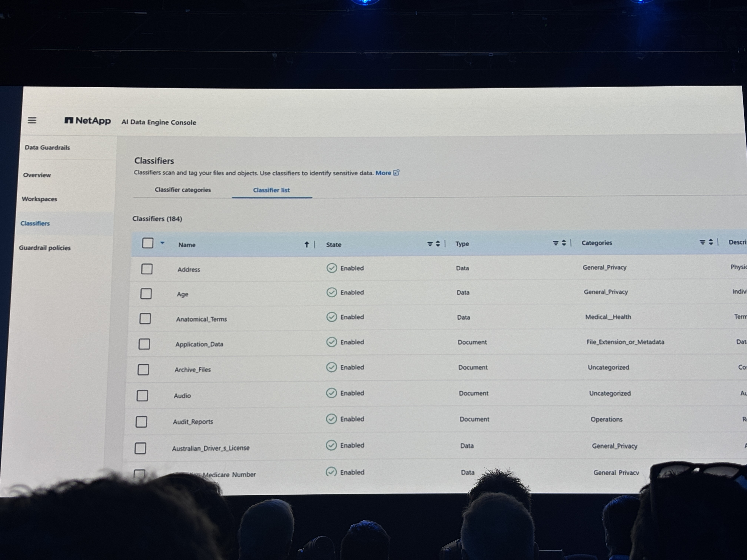Click the Name column sort arrow
This screenshot has width=747, height=560.
(307, 244)
